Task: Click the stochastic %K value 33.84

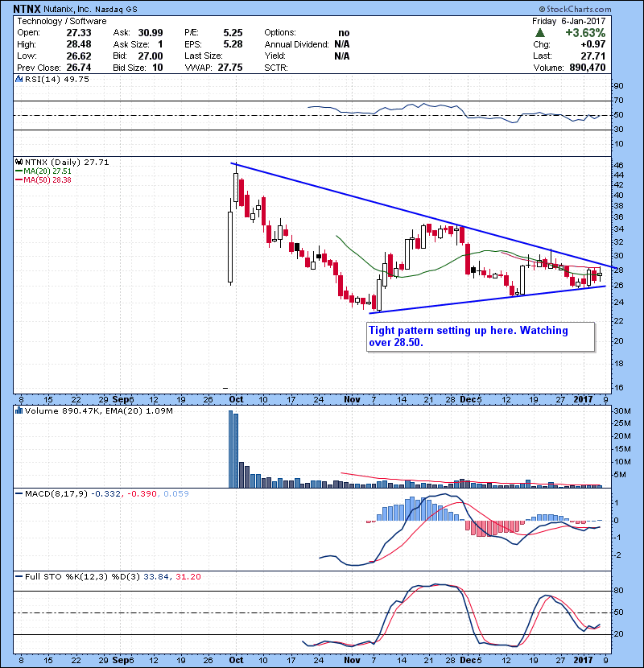Action: point(156,576)
